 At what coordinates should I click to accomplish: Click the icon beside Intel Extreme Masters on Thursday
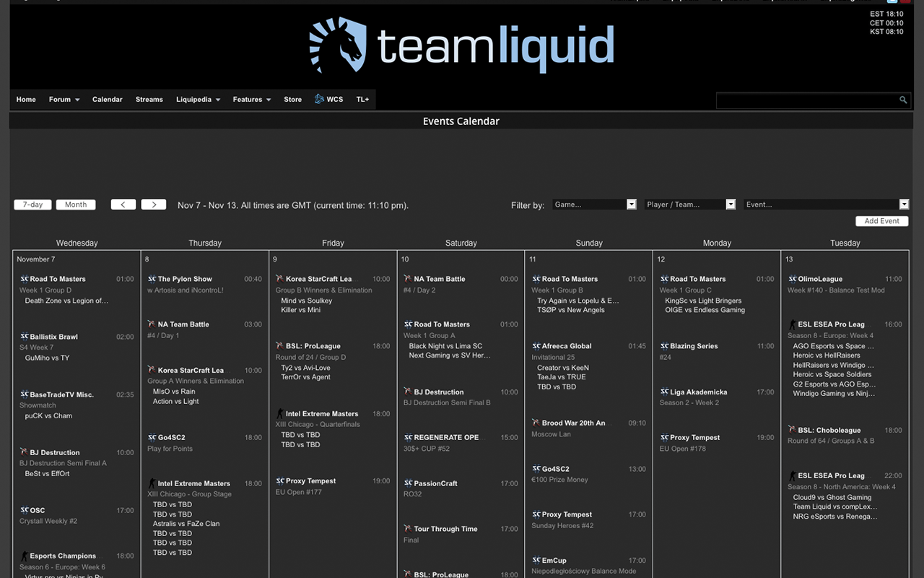click(x=152, y=483)
